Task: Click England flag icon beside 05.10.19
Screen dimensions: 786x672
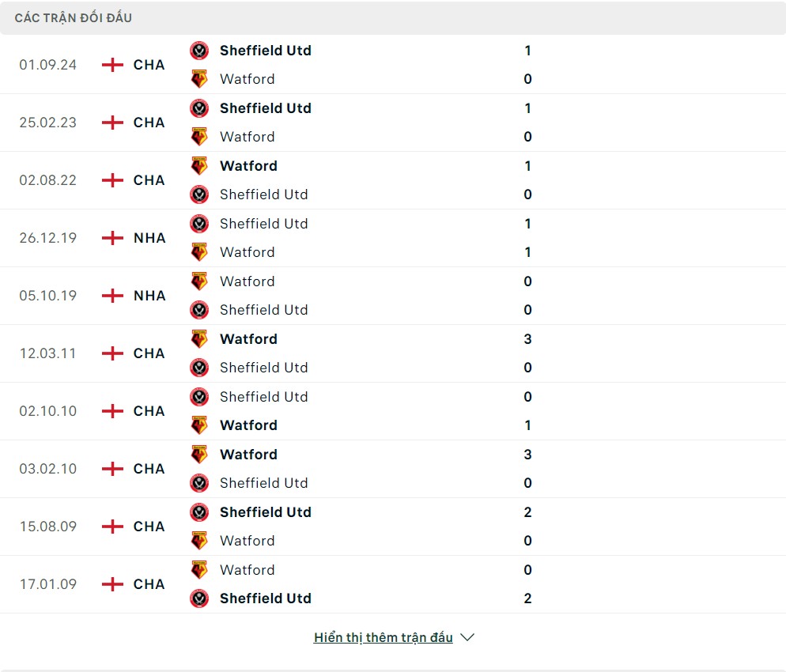Action: pos(113,296)
